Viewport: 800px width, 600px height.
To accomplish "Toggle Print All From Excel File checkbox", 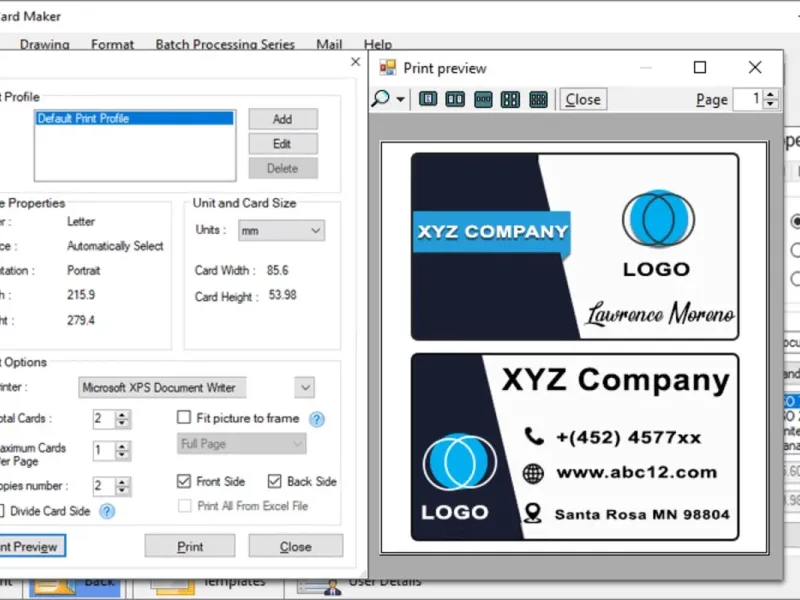I will [x=184, y=506].
